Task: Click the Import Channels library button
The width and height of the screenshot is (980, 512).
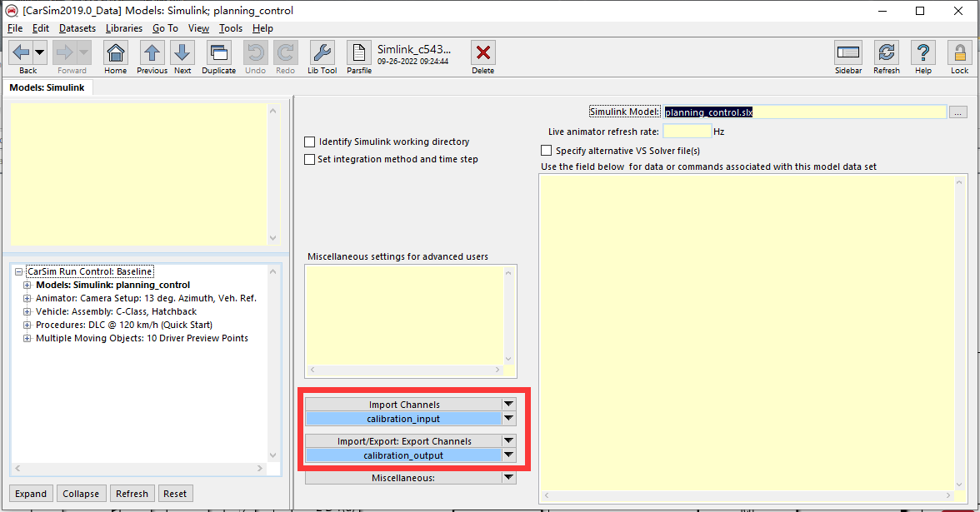Action: click(403, 405)
